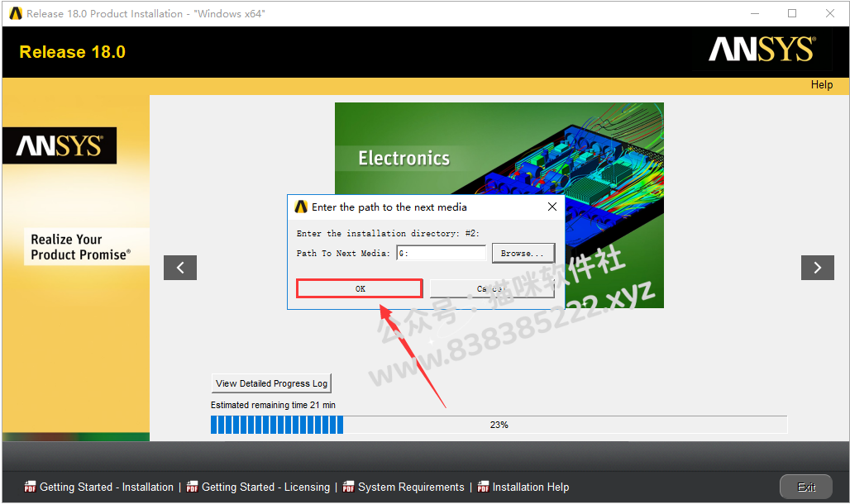
Task: Open the System Requirements PDF link
Action: 411,487
